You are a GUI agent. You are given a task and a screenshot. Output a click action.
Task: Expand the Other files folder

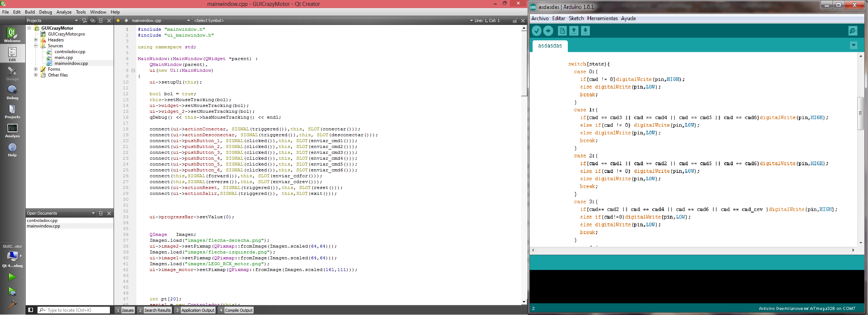pos(36,75)
